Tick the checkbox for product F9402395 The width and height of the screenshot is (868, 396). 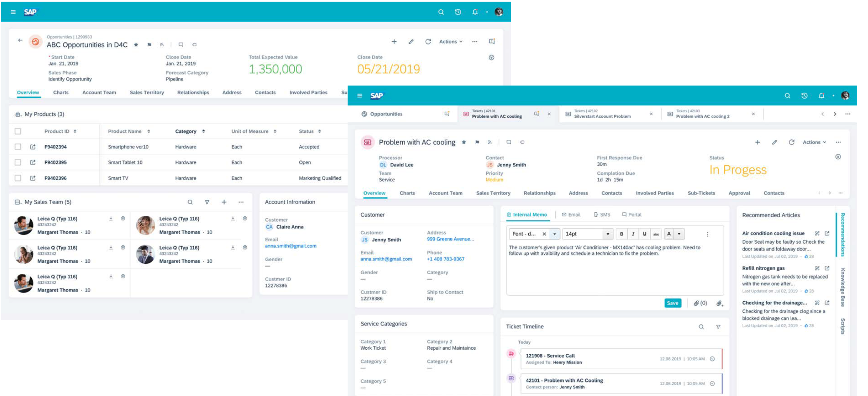pos(18,162)
